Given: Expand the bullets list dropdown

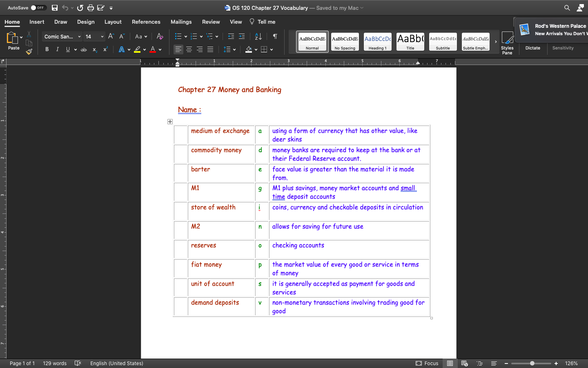Looking at the screenshot, I should click(x=186, y=37).
